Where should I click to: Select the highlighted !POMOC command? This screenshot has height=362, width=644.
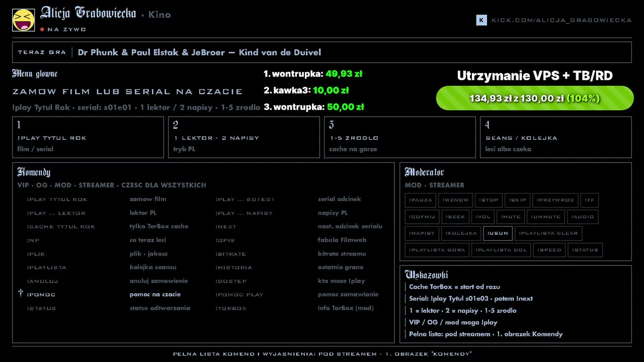tap(41, 295)
